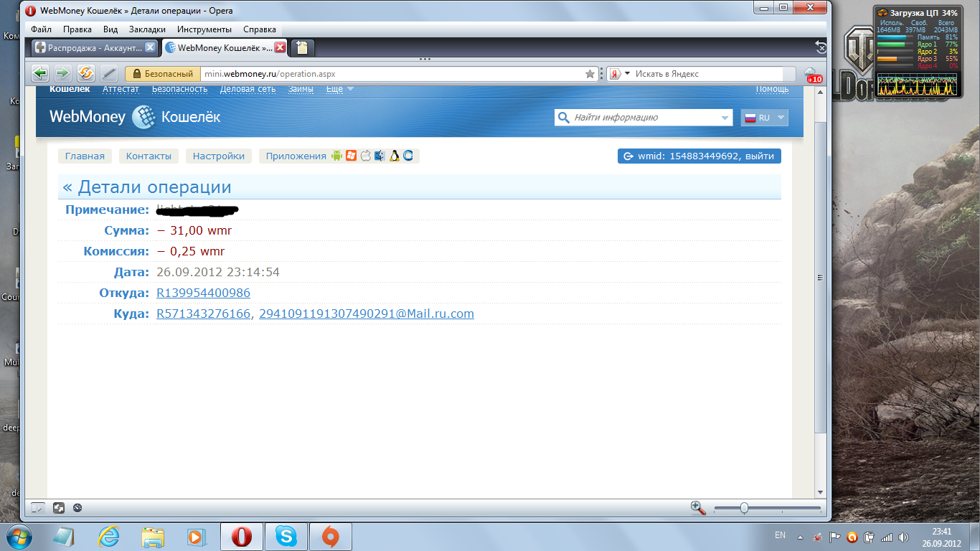
Task: Open the Справка menu
Action: (260, 29)
